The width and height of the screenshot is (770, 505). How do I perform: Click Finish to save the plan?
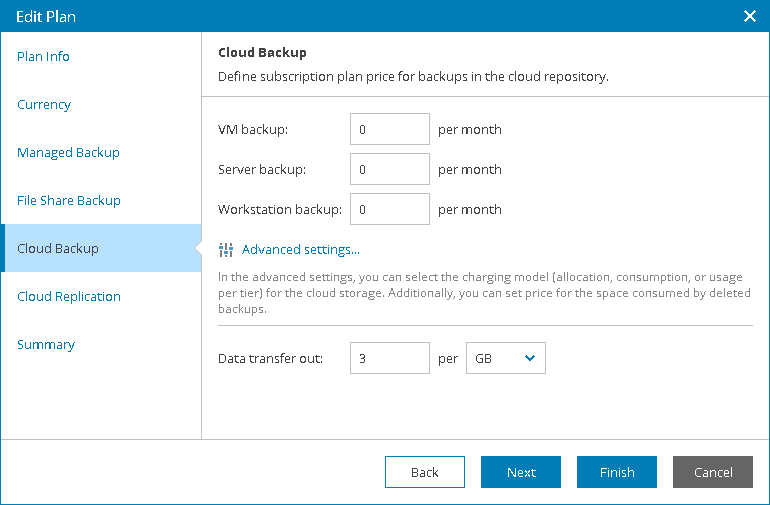coord(617,472)
